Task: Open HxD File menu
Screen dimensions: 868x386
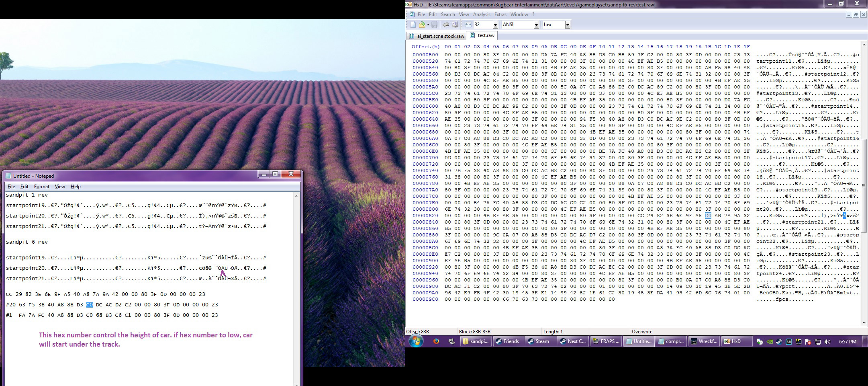Action: tap(421, 14)
